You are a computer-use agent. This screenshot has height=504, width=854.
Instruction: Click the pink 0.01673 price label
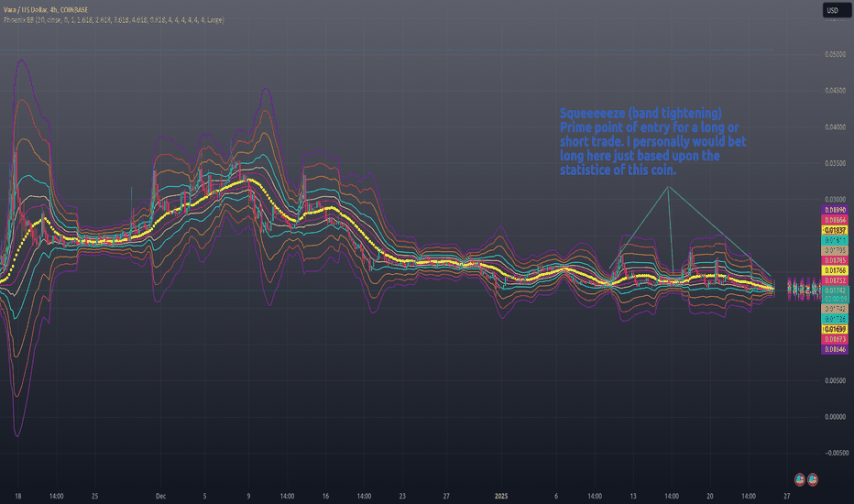pos(835,339)
